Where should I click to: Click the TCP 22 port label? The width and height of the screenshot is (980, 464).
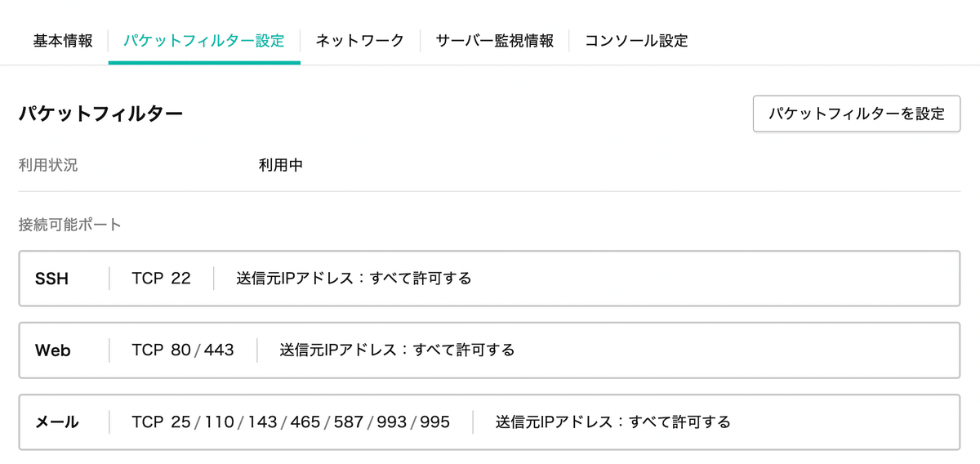click(161, 279)
